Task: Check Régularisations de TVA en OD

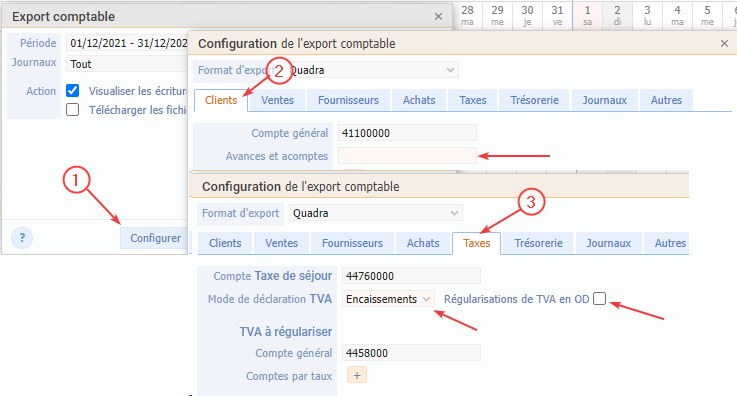Action: point(599,299)
